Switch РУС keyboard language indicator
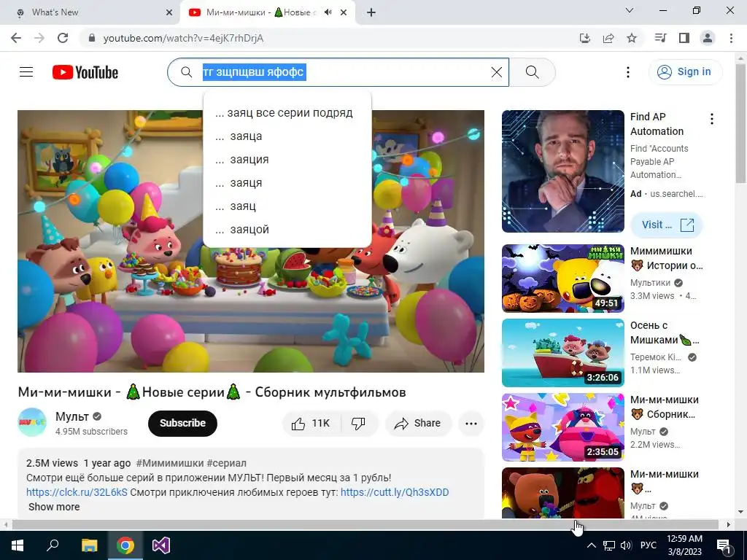 [x=648, y=545]
